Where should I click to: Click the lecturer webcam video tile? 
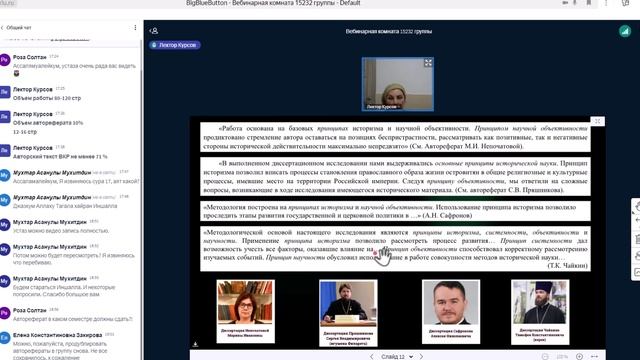tap(398, 84)
